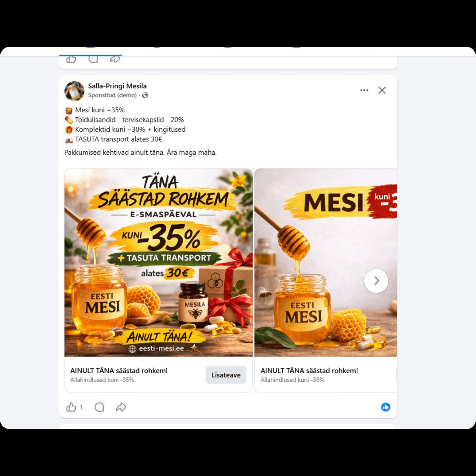Click the globe public audience icon
The image size is (476, 476).
(x=145, y=95)
